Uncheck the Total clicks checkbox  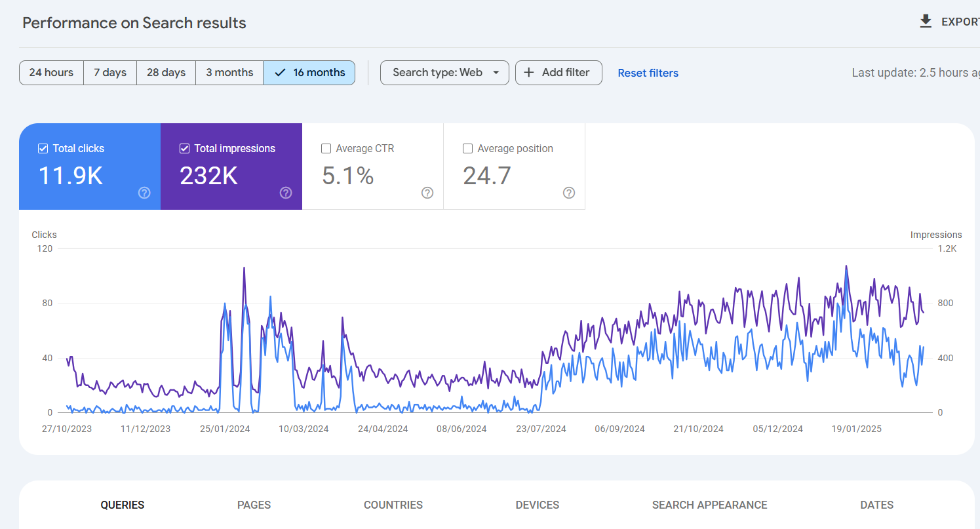click(x=43, y=149)
